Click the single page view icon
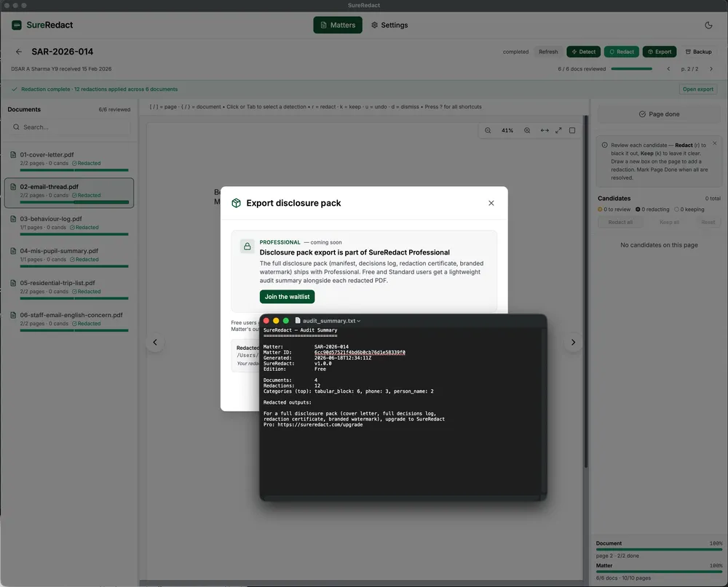This screenshot has height=587, width=728. [x=572, y=130]
